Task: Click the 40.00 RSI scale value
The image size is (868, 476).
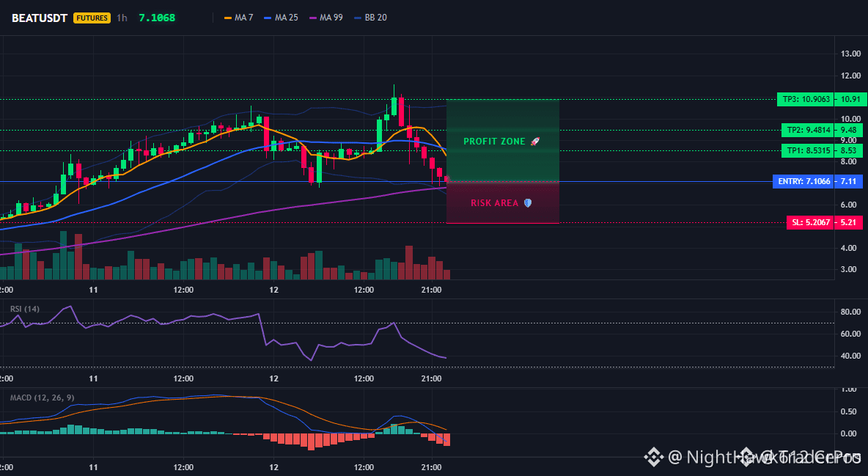Action: (851, 356)
